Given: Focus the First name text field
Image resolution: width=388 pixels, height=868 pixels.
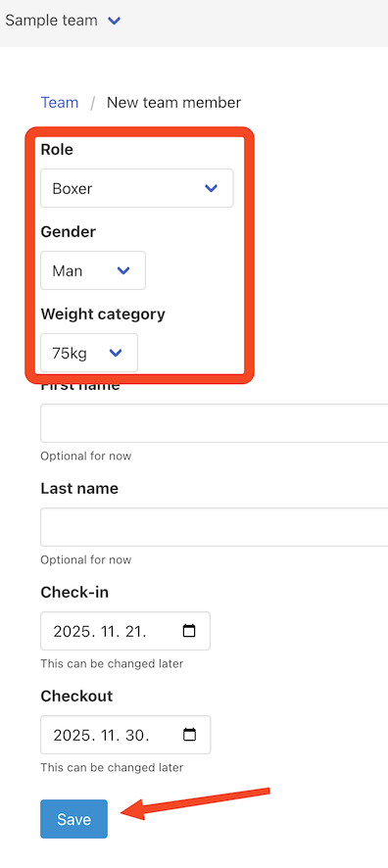Looking at the screenshot, I should [215, 423].
